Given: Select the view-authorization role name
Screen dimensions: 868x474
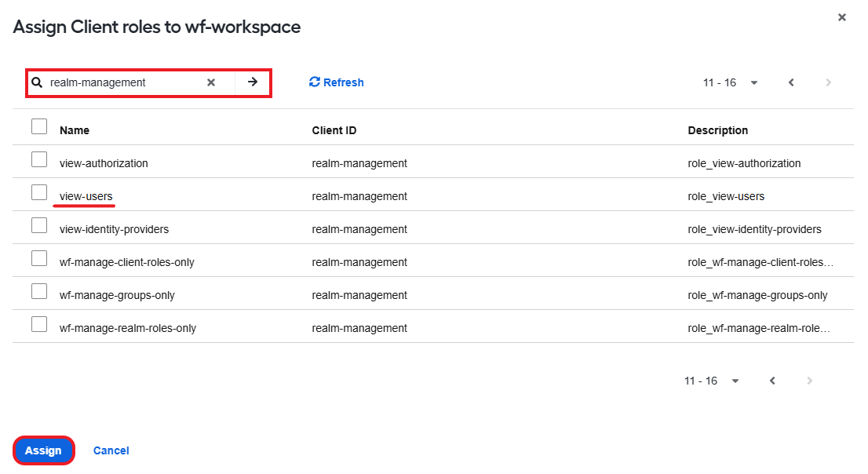Looking at the screenshot, I should [x=104, y=163].
